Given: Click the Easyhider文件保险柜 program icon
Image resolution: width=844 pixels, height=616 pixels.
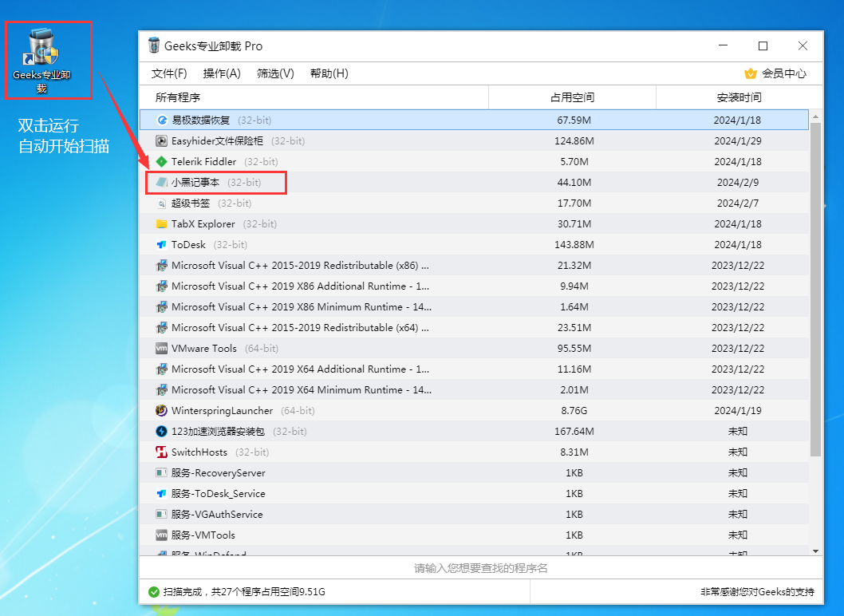Looking at the screenshot, I should 161,141.
